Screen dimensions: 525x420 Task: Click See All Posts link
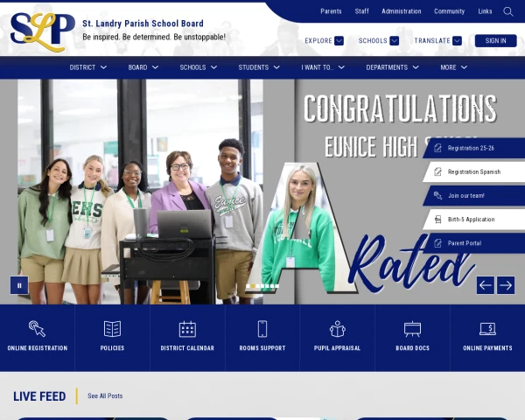pyautogui.click(x=105, y=395)
